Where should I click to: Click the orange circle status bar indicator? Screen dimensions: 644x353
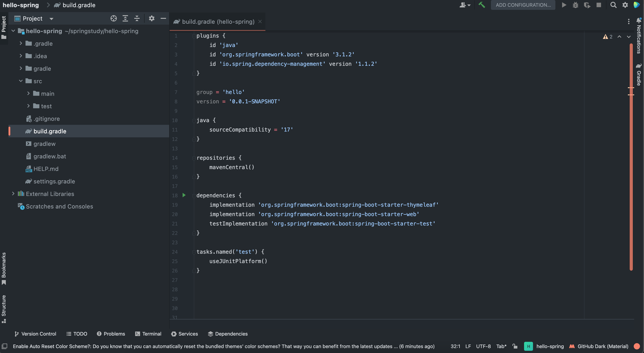[637, 346]
